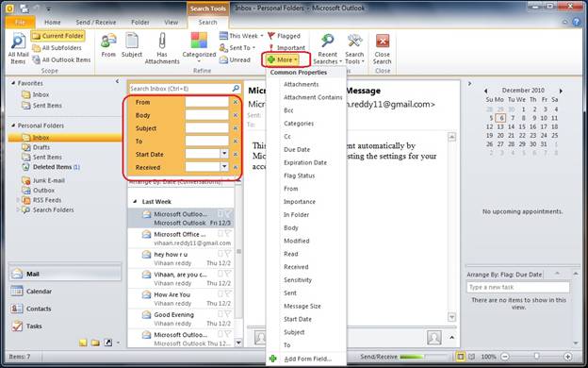Screen dimensions: 588x368
Task: Expand the More search criteria dropdown
Action: tap(283, 59)
